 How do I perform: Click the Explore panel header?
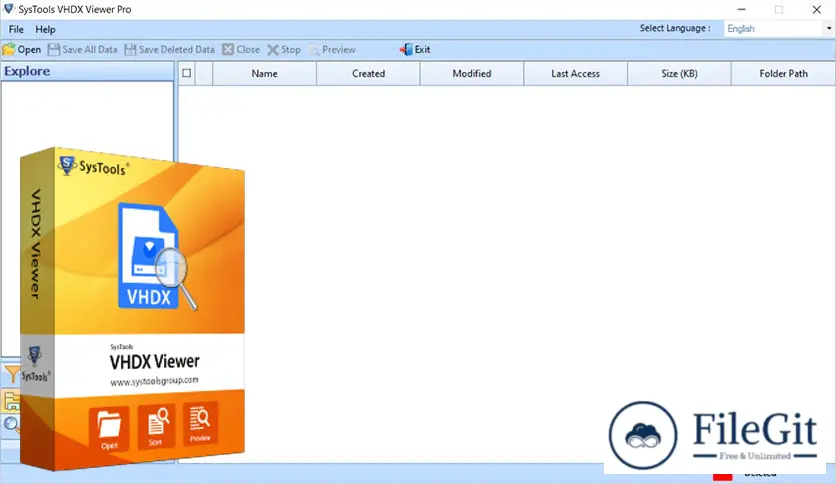pos(87,71)
